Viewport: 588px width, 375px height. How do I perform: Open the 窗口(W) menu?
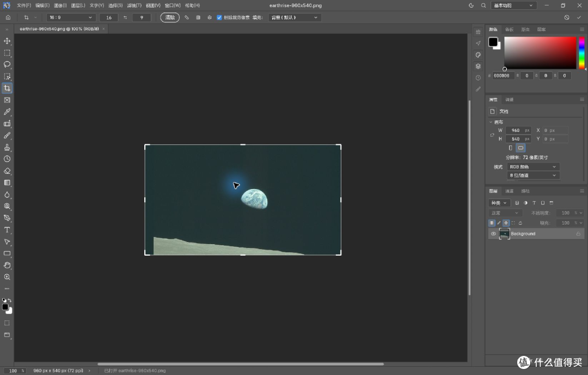[x=173, y=5]
